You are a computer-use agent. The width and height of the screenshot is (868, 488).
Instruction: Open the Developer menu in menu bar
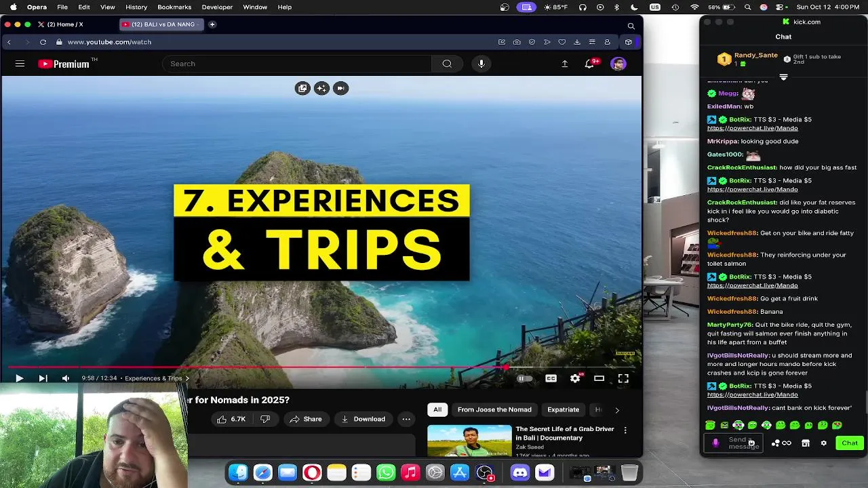[x=217, y=7]
